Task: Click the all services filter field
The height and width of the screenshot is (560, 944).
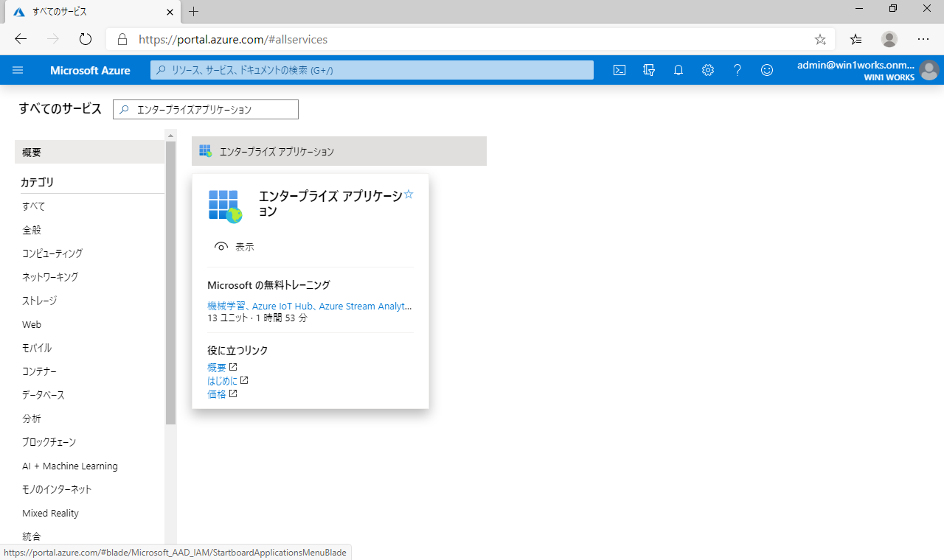Action: click(206, 109)
